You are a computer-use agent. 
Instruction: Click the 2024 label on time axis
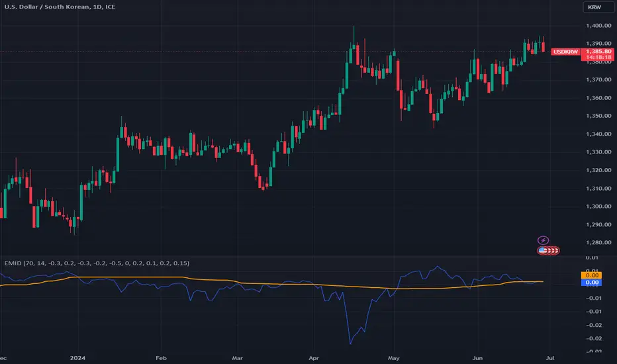pyautogui.click(x=77, y=357)
